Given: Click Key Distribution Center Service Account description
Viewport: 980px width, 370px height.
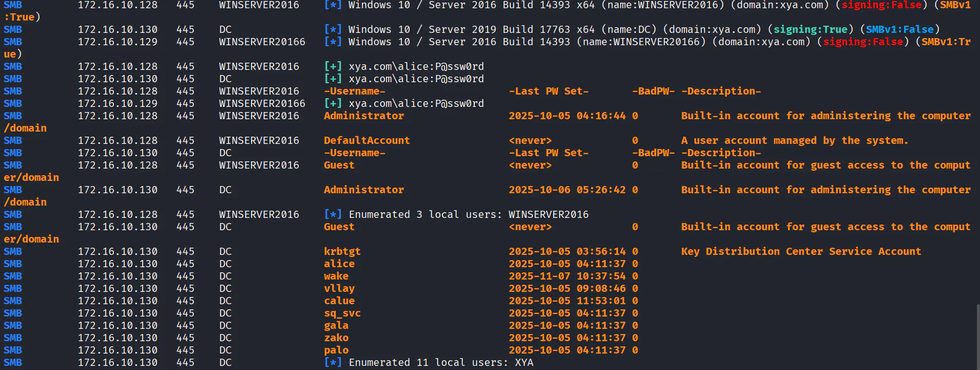Looking at the screenshot, I should tap(801, 251).
